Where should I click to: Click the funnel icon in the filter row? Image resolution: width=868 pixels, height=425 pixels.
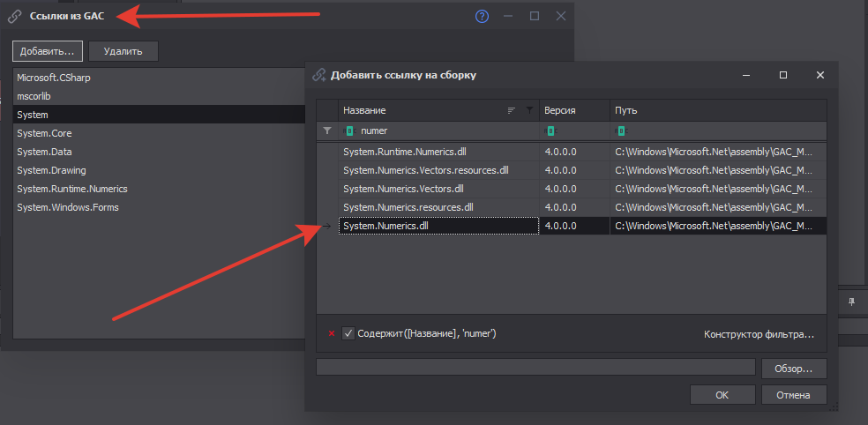[327, 130]
